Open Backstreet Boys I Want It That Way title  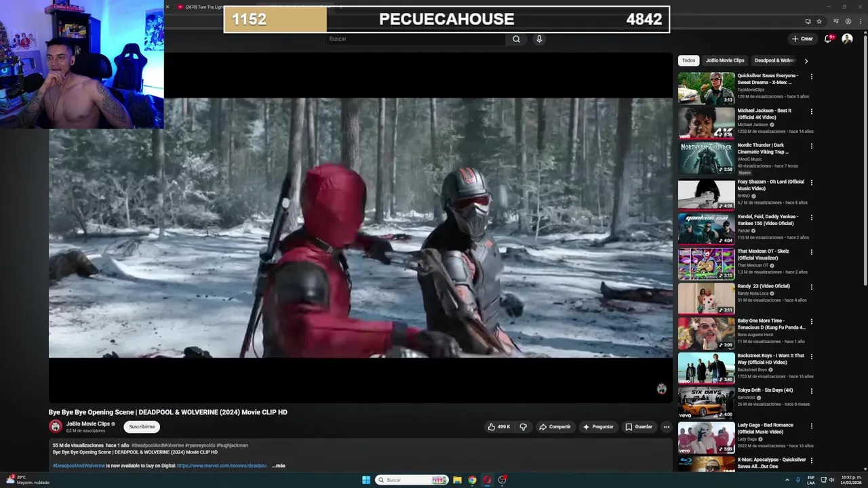click(x=771, y=359)
